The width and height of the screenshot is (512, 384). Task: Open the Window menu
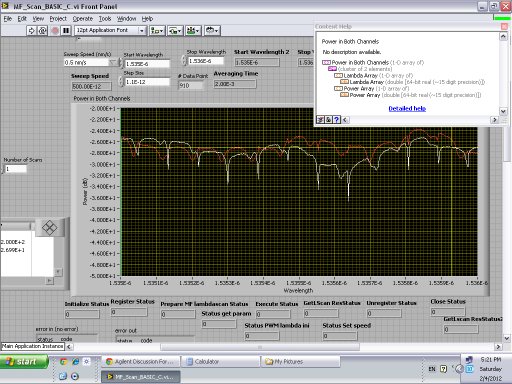tap(126, 19)
